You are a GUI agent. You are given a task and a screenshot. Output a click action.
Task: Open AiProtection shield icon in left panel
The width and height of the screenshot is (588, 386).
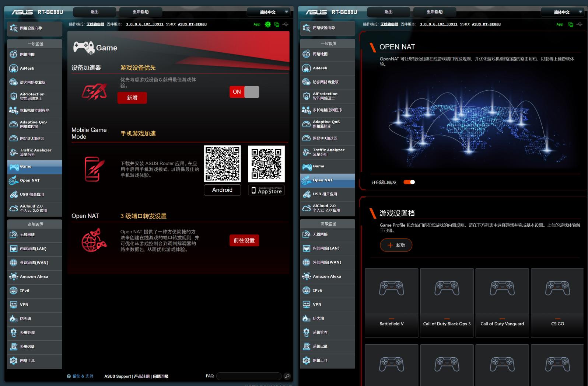pyautogui.click(x=14, y=97)
